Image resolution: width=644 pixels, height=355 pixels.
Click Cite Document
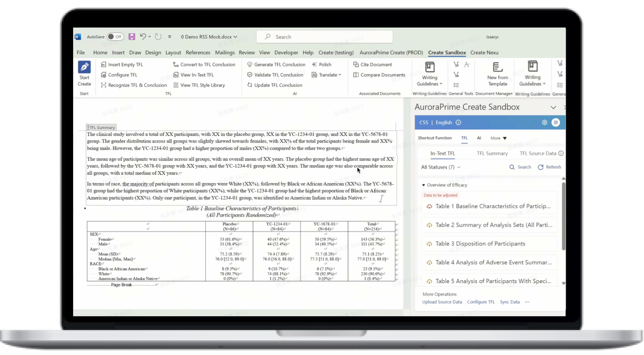[x=372, y=65]
